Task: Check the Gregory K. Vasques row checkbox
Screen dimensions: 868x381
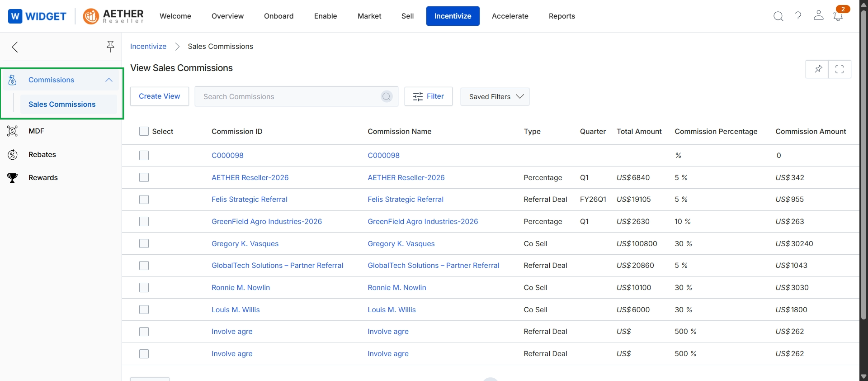Action: point(144,243)
